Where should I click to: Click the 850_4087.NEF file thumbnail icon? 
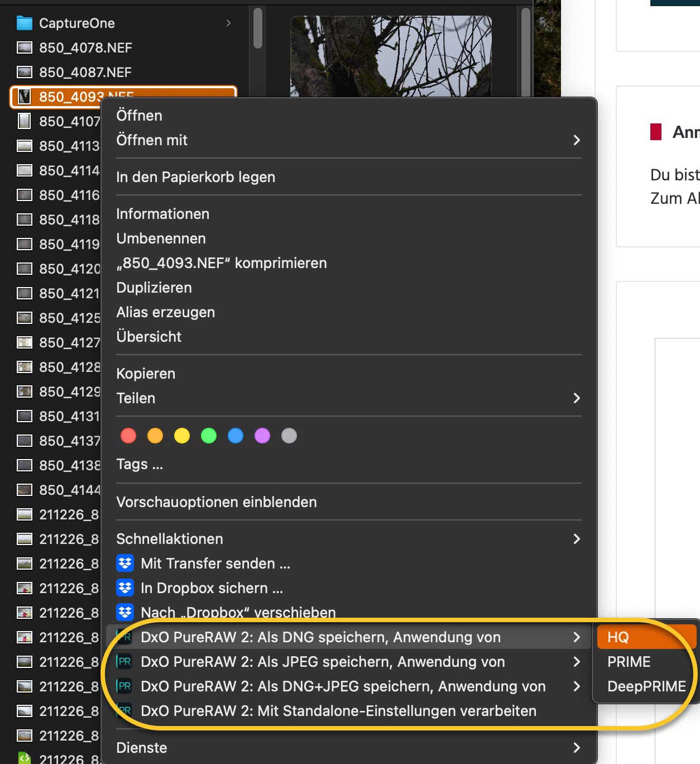coord(25,72)
